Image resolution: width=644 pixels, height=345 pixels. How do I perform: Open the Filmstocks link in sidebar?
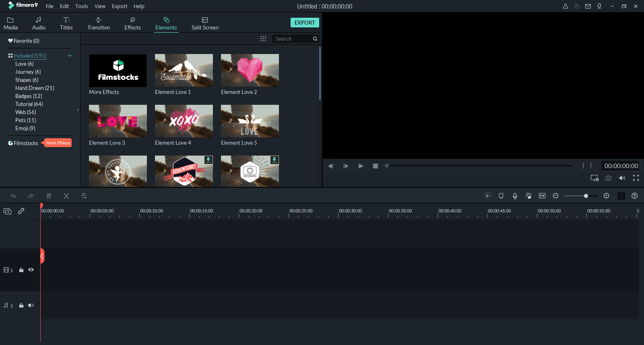(x=23, y=143)
